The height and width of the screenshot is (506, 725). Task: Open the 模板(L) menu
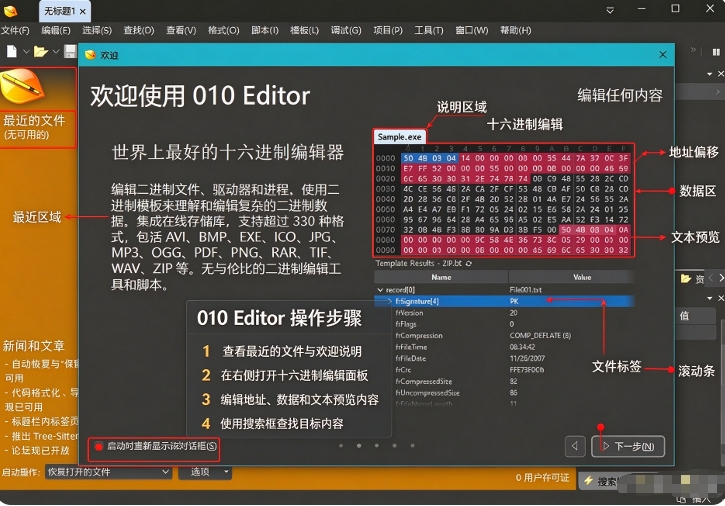[x=304, y=31]
